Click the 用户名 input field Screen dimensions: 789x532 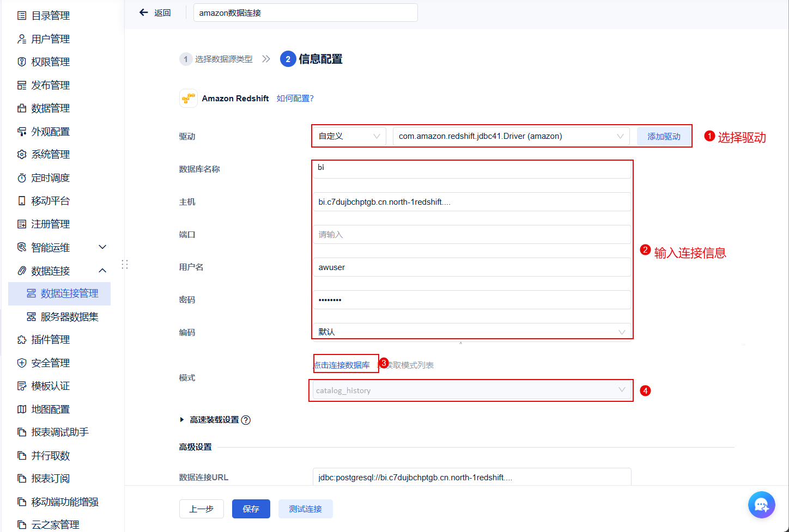tap(472, 267)
